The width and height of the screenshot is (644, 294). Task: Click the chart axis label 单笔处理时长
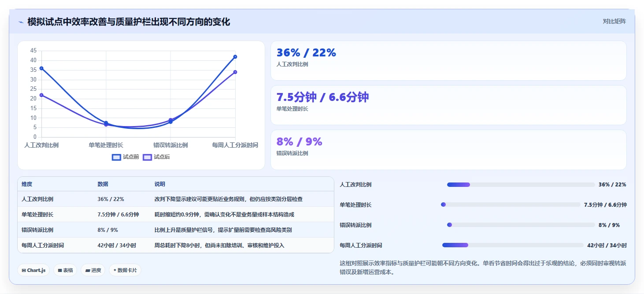106,145
